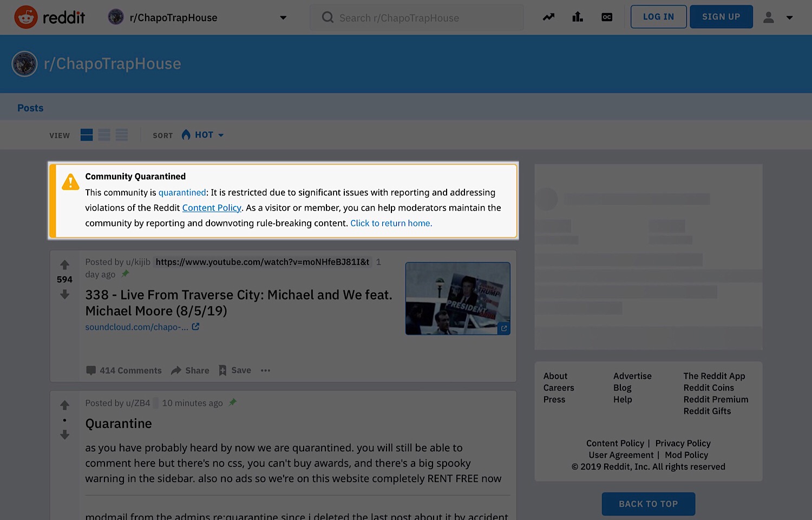812x520 pixels.
Task: Open the Press footer link
Action: tap(554, 400)
